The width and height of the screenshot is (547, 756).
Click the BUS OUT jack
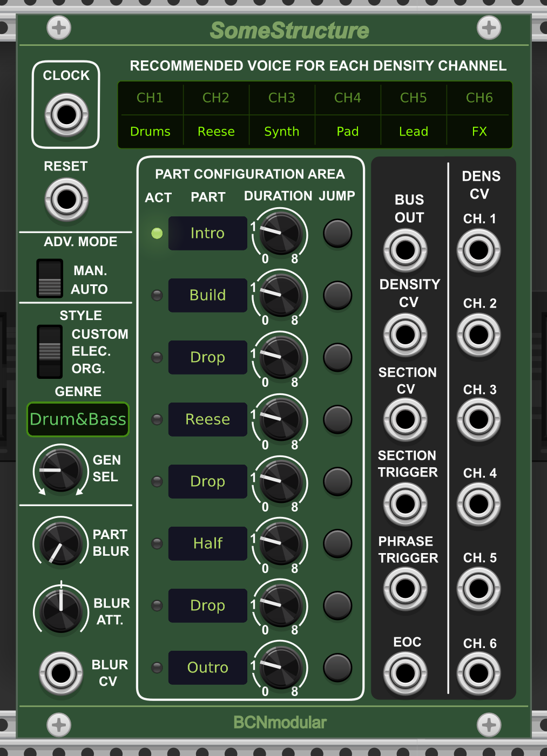tap(405, 250)
